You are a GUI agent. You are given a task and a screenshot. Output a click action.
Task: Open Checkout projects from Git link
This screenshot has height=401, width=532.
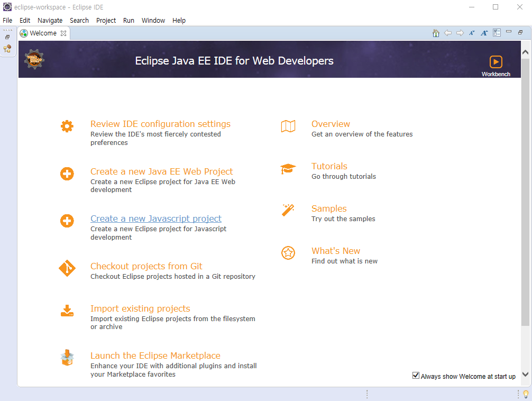click(146, 266)
